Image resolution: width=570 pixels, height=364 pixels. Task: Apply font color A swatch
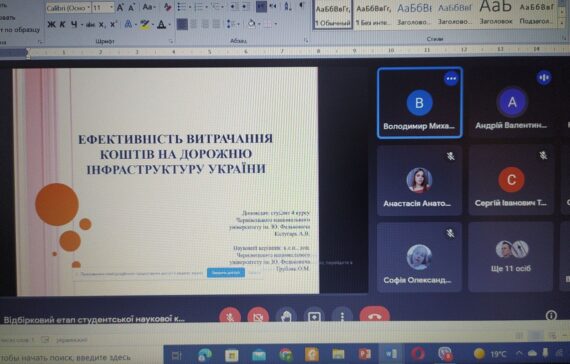(162, 25)
